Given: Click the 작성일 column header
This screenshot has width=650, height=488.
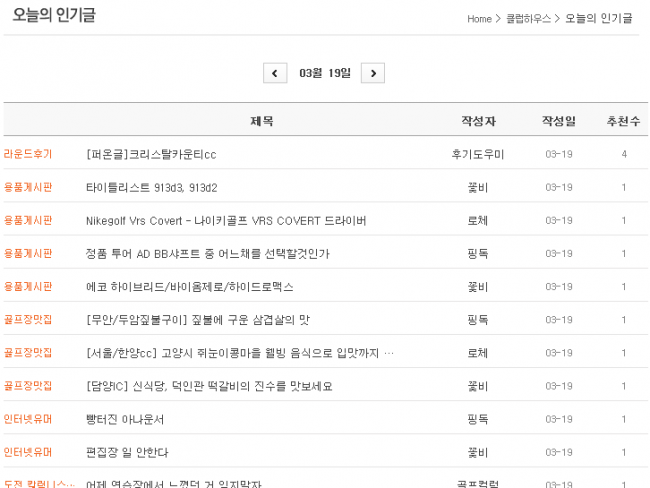Looking at the screenshot, I should 558,121.
